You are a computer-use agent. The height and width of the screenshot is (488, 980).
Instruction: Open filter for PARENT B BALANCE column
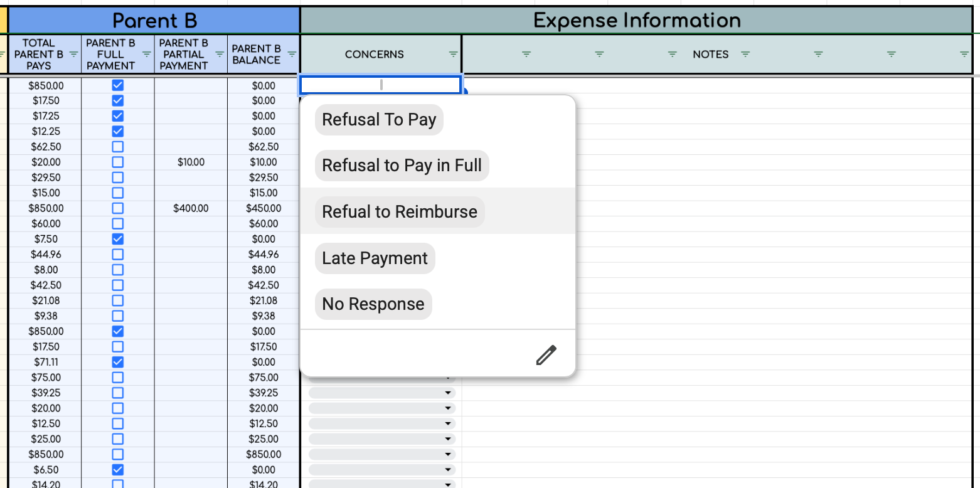(x=292, y=54)
